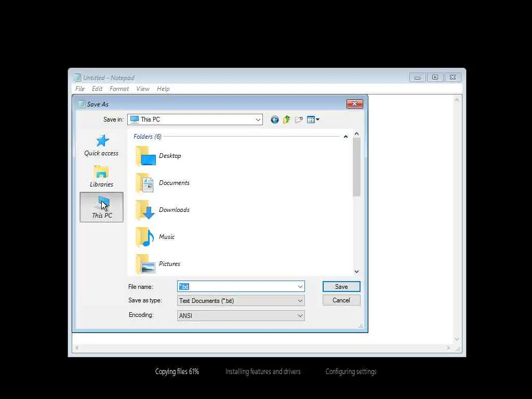
Task: Open the View Menu icon dropdown
Action: (313, 119)
